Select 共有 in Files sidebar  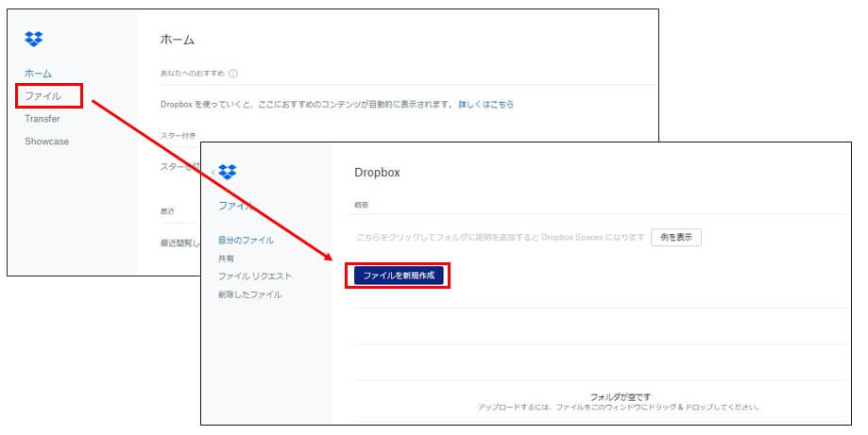(x=226, y=259)
